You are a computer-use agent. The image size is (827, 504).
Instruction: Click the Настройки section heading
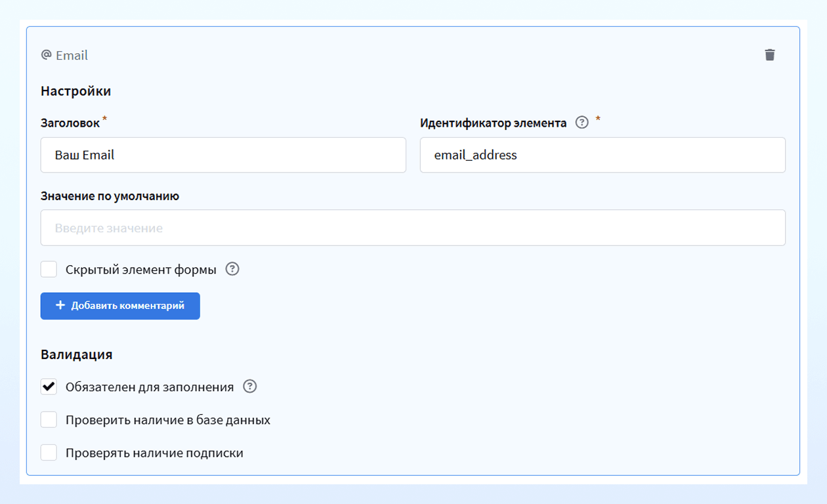point(75,91)
